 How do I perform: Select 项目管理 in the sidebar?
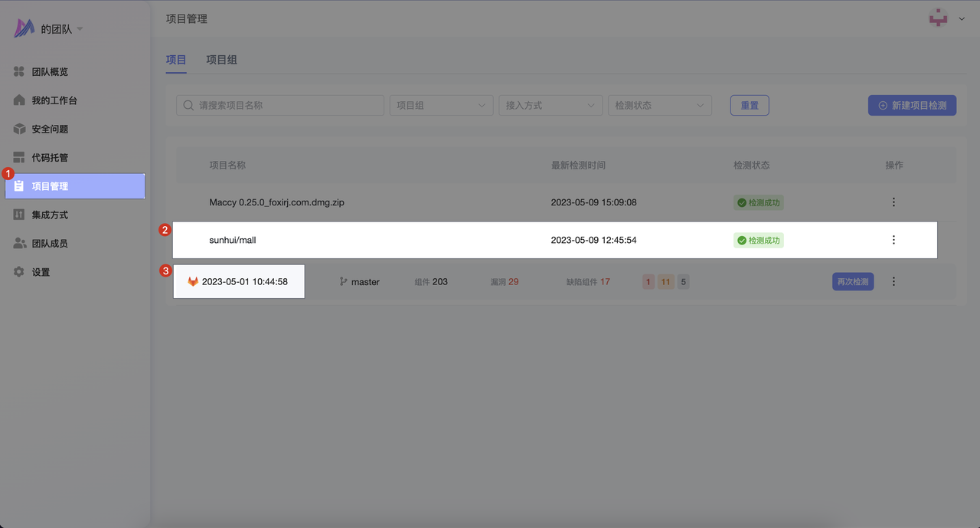click(75, 186)
